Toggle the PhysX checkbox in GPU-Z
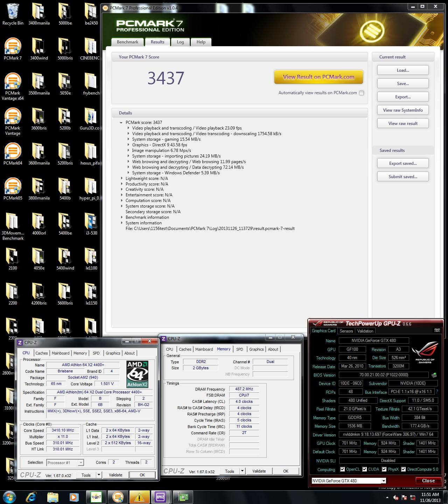 pyautogui.click(x=384, y=469)
